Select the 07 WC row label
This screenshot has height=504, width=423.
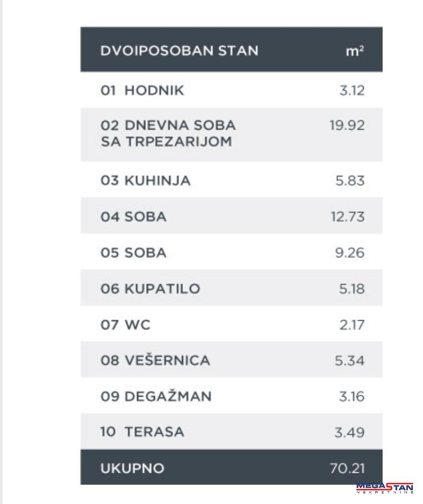pyautogui.click(x=125, y=325)
